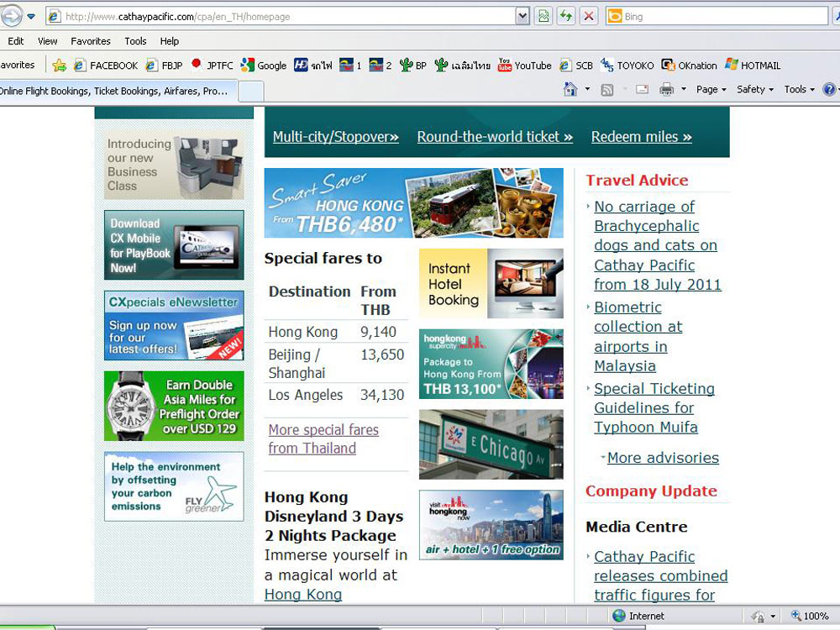840x630 pixels.
Task: Click the Compatibility View icon
Action: [x=543, y=17]
